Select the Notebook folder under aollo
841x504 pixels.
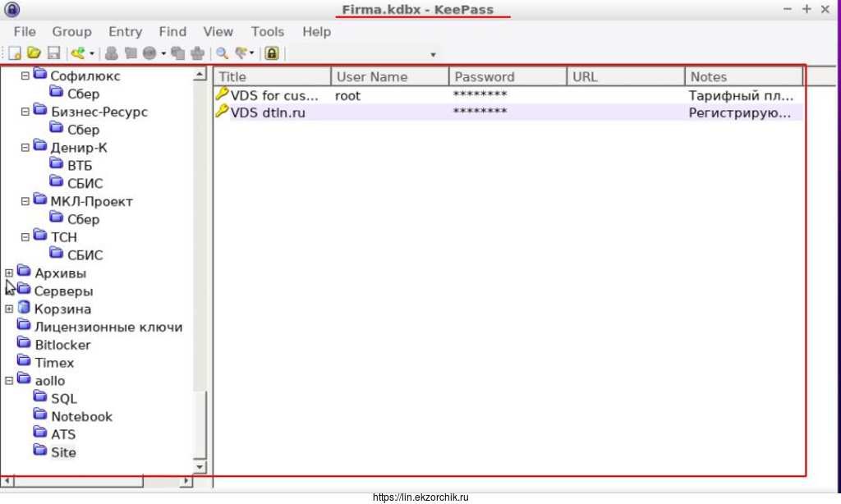81,417
